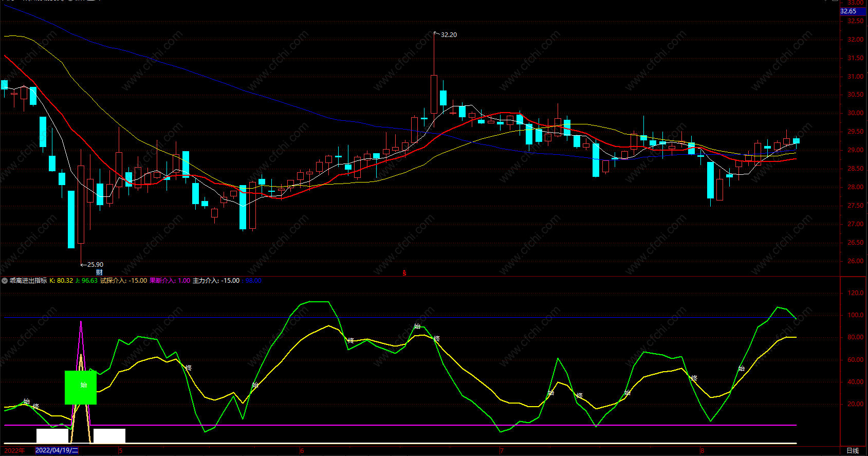The height and width of the screenshot is (456, 868).
Task: Click the 2022/04/19/二 date label
Action: click(57, 451)
